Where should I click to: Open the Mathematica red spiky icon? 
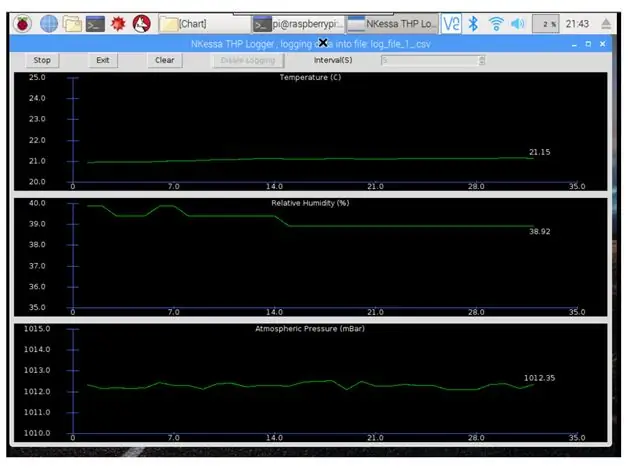[118, 24]
